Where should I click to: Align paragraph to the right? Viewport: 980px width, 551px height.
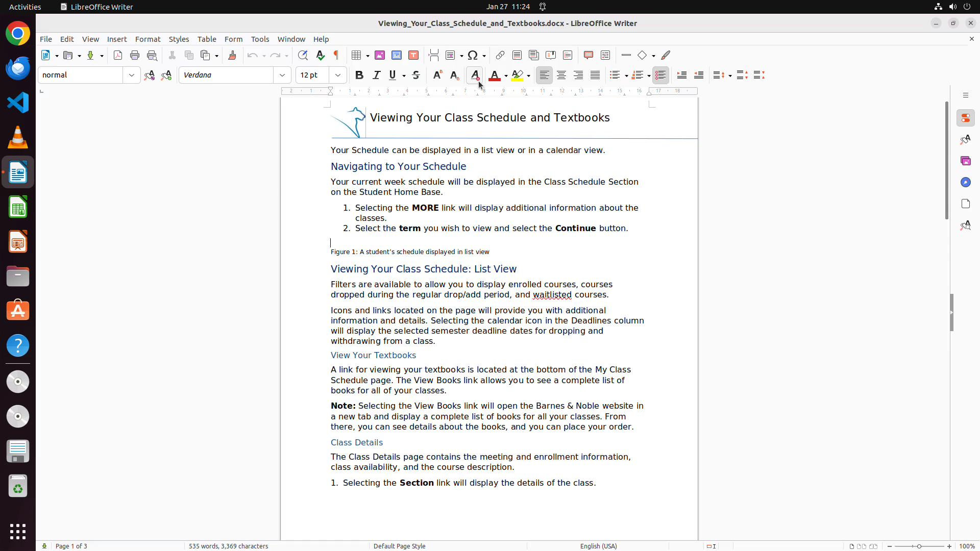click(x=578, y=75)
